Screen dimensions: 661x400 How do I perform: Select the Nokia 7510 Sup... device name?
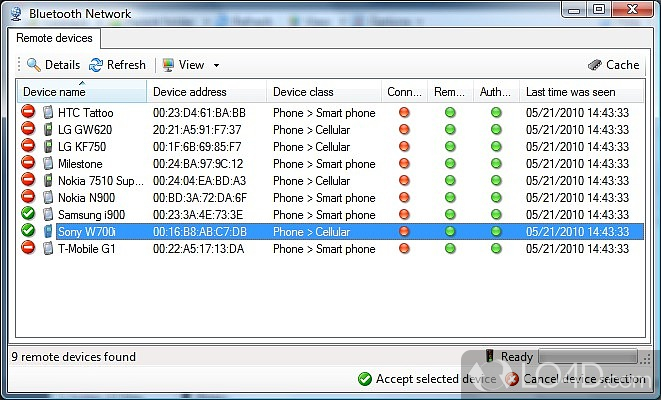pyautogui.click(x=101, y=181)
